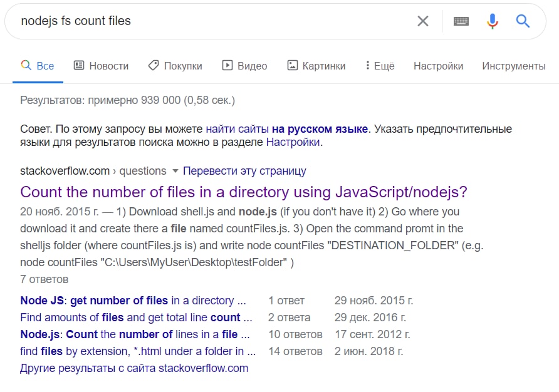Open the 'Инструменты' search tools
This screenshot has height=392, width=559.
[514, 66]
